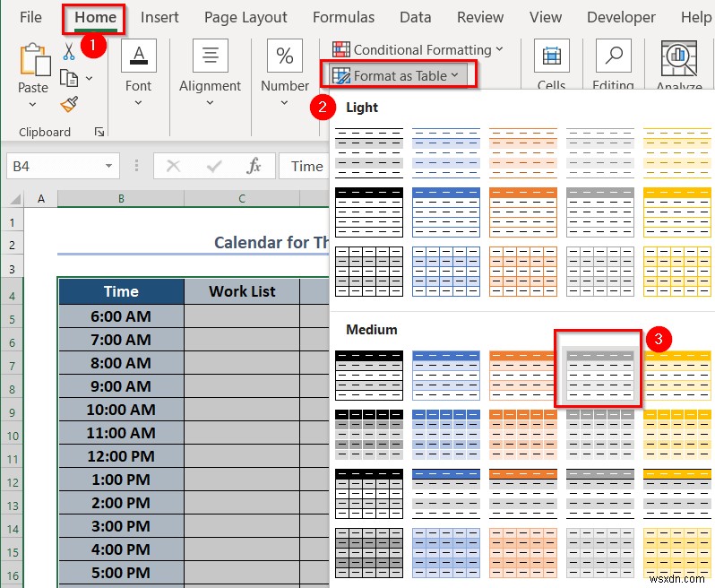
Task: Select the Work List header cell
Action: coord(242,291)
